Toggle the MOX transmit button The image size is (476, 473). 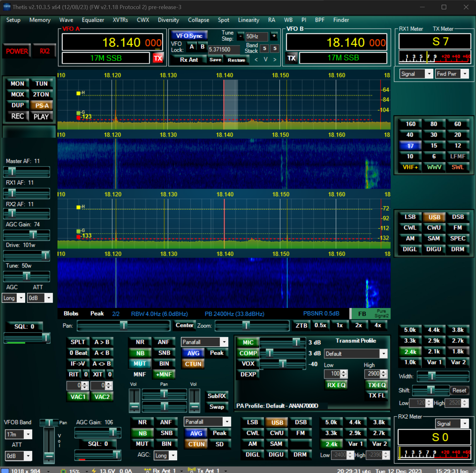pos(17,94)
